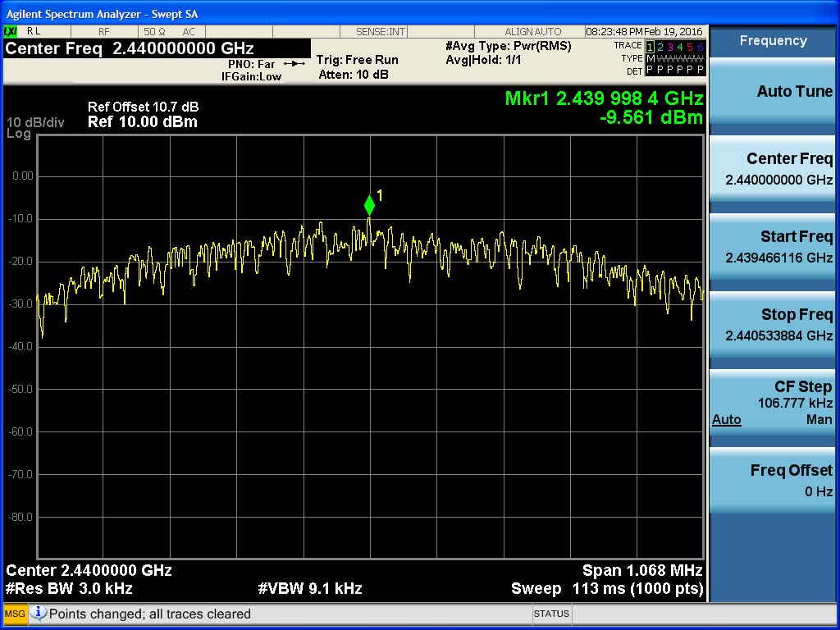The width and height of the screenshot is (840, 630).
Task: Click the #VBW 9.1 kHz readout
Action: [x=310, y=588]
